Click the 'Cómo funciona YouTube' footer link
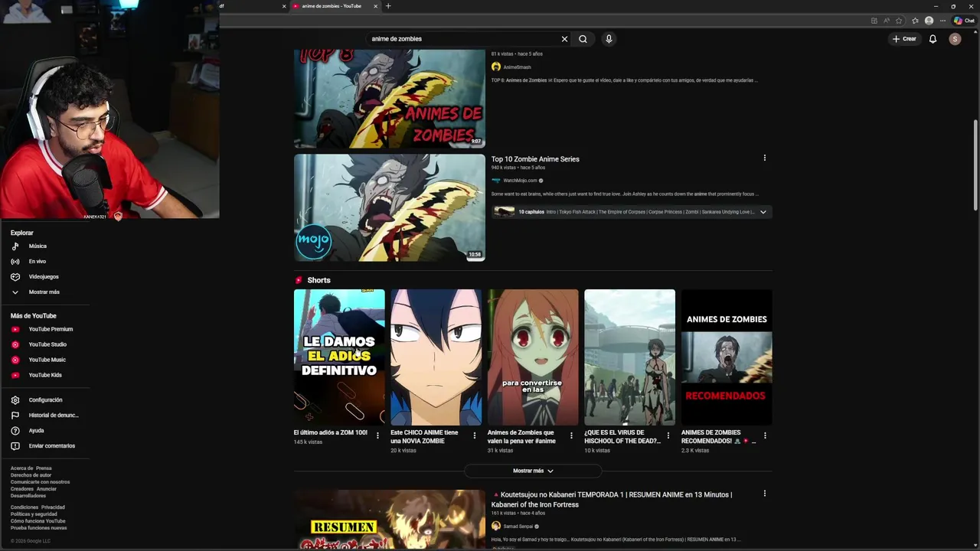The height and width of the screenshot is (551, 980). pyautogui.click(x=38, y=521)
